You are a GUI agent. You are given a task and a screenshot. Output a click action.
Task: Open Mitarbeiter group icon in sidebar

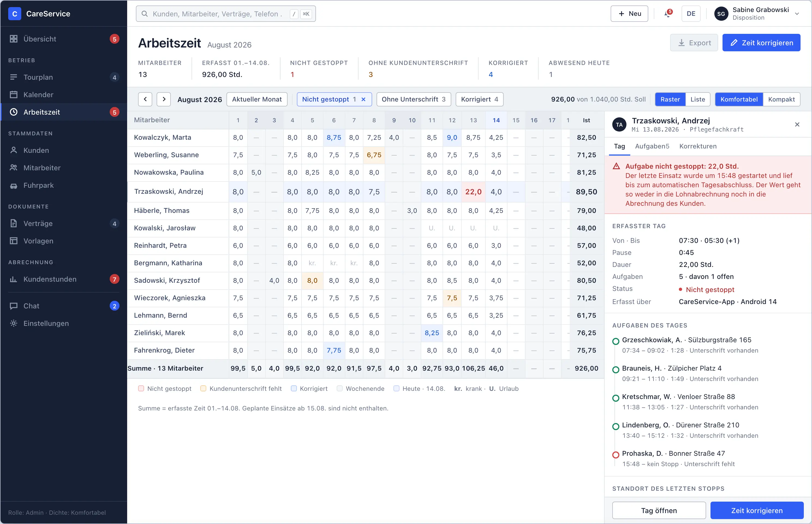(14, 167)
